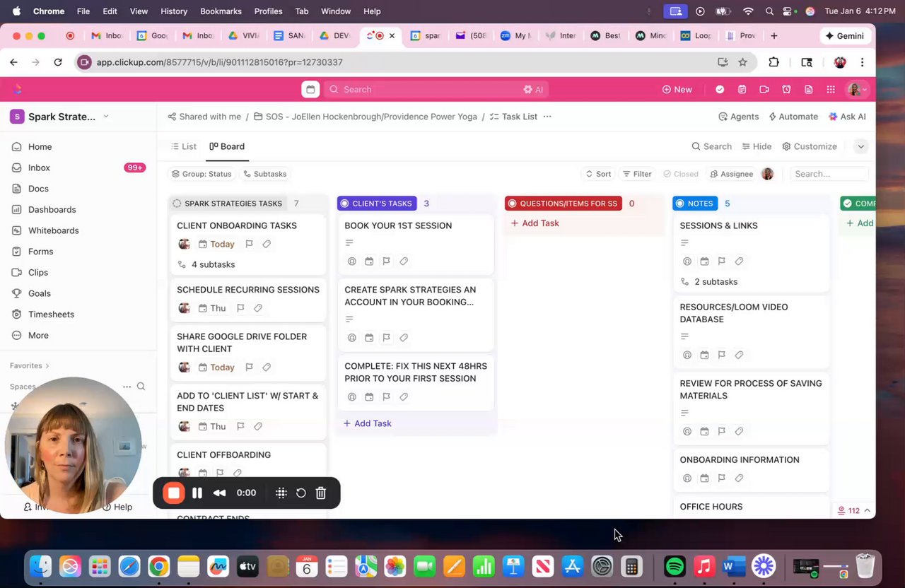Click Add Task in QUESTIONS/ITEMS FOR SS column
Viewport: 905px width, 588px height.
(535, 223)
